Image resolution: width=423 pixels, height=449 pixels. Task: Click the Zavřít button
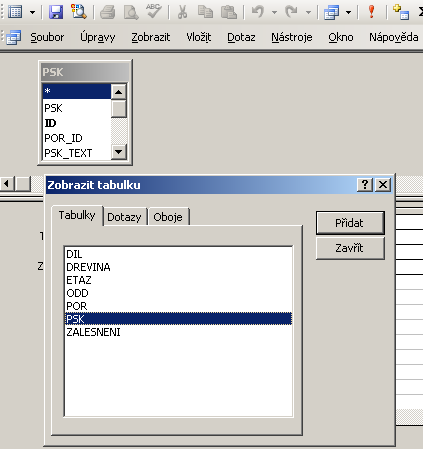[x=350, y=248]
